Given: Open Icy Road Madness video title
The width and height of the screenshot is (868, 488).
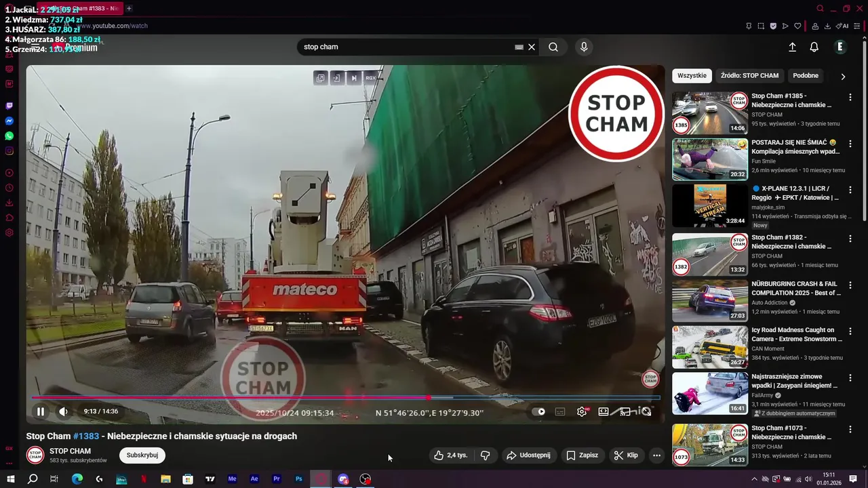Looking at the screenshot, I should click(797, 334).
